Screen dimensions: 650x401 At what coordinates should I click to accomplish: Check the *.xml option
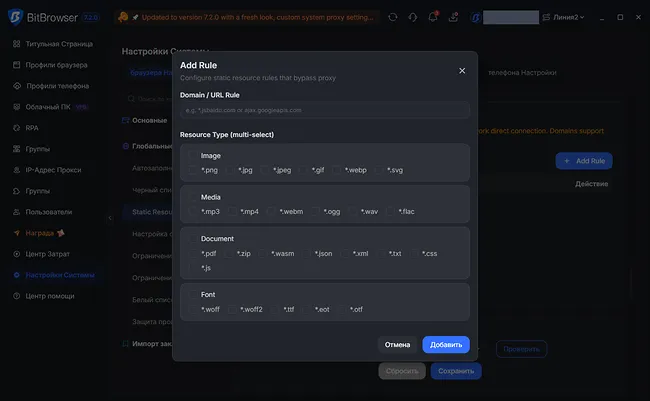tap(344, 253)
